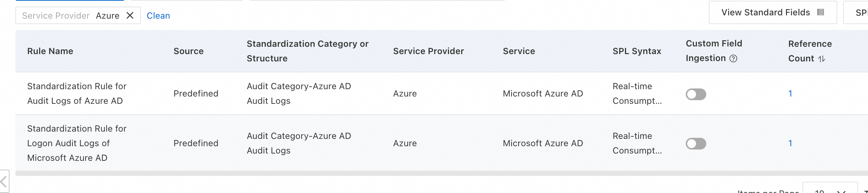Select the Standardization Rule for Audit Logs of Azure AD
The width and height of the screenshot is (868, 193).
tap(77, 94)
